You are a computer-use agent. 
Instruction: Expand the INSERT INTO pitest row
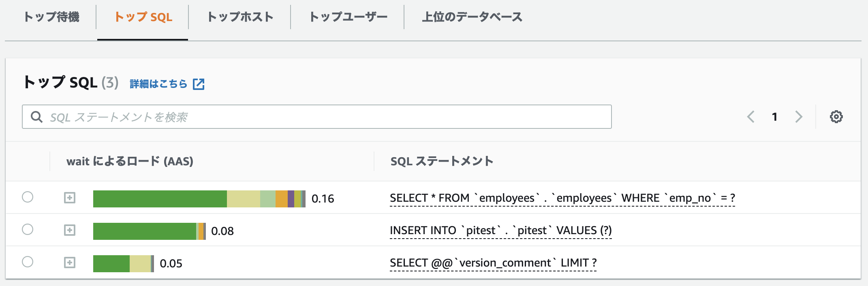coord(70,230)
